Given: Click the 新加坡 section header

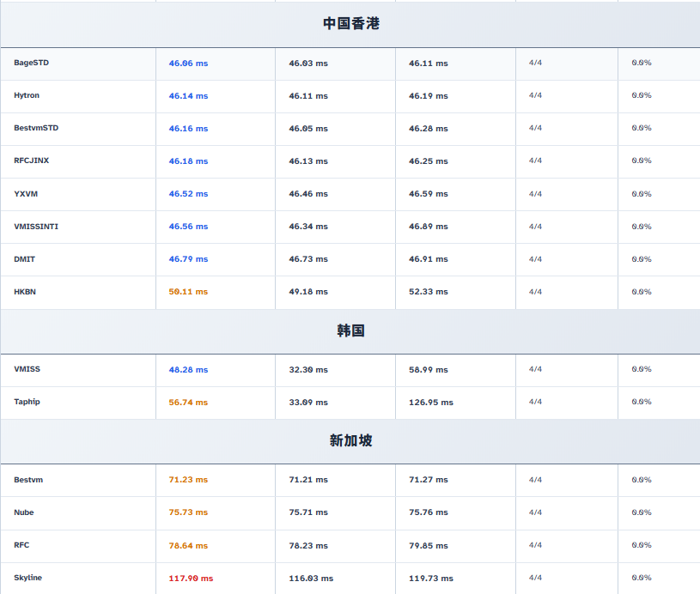Looking at the screenshot, I should 350,440.
